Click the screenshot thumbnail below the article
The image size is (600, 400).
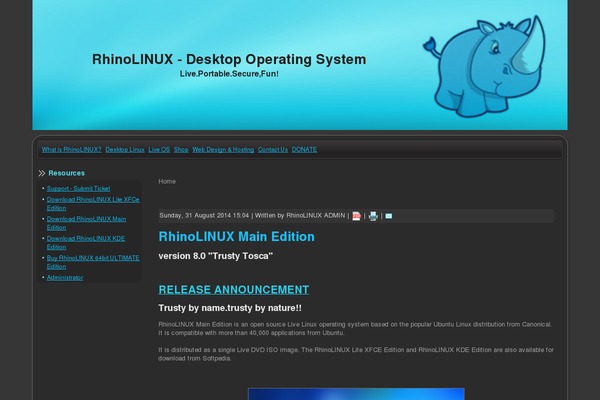pos(356,394)
